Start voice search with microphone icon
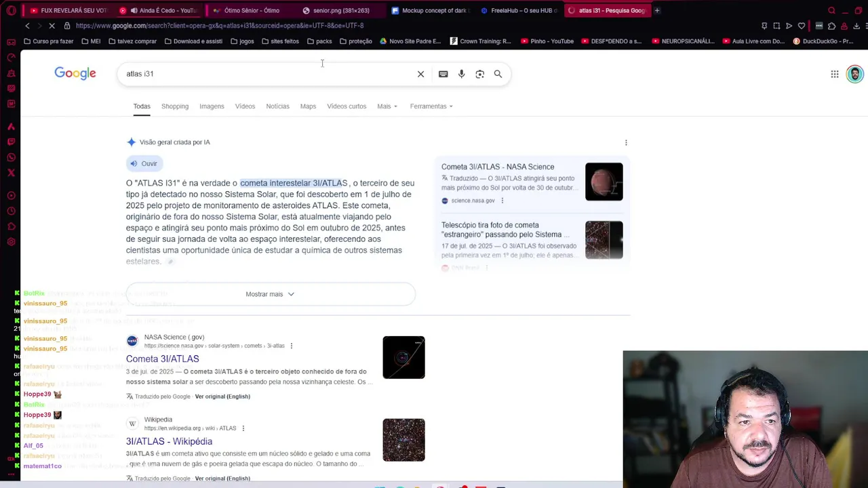868x488 pixels. click(461, 74)
